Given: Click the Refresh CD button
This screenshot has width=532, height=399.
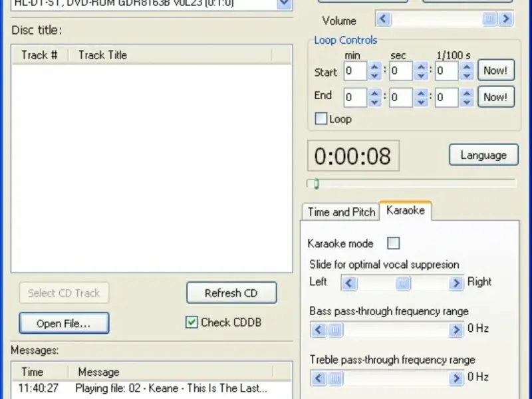Looking at the screenshot, I should click(x=231, y=293).
